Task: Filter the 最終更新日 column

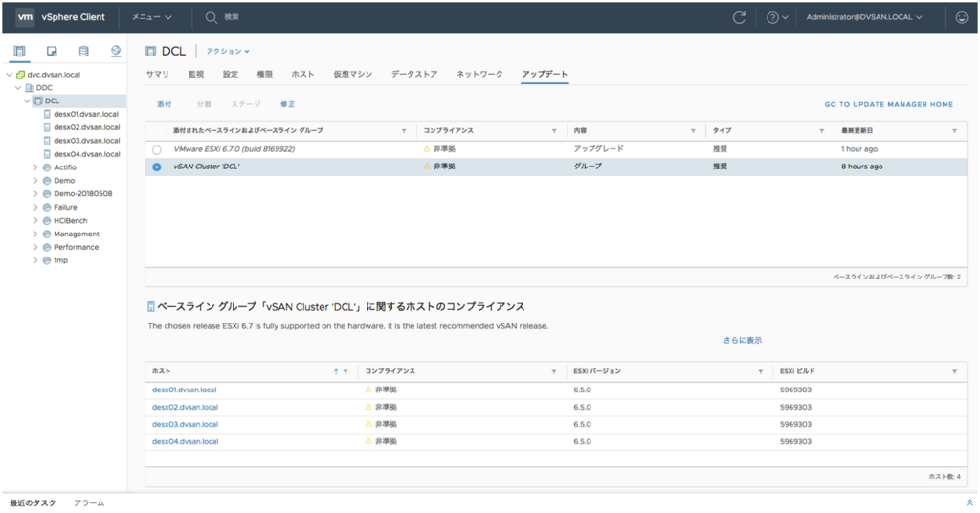Action: (954, 131)
